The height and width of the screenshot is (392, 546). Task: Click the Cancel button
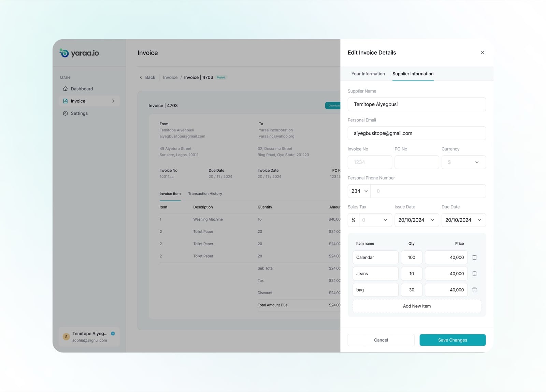coord(381,340)
